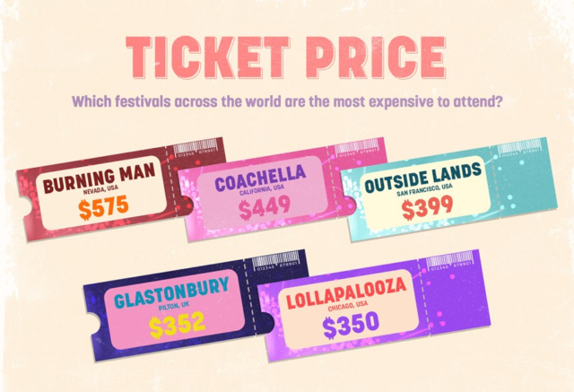The height and width of the screenshot is (392, 574).
Task: Click the Coachella festival title
Action: pyautogui.click(x=260, y=178)
